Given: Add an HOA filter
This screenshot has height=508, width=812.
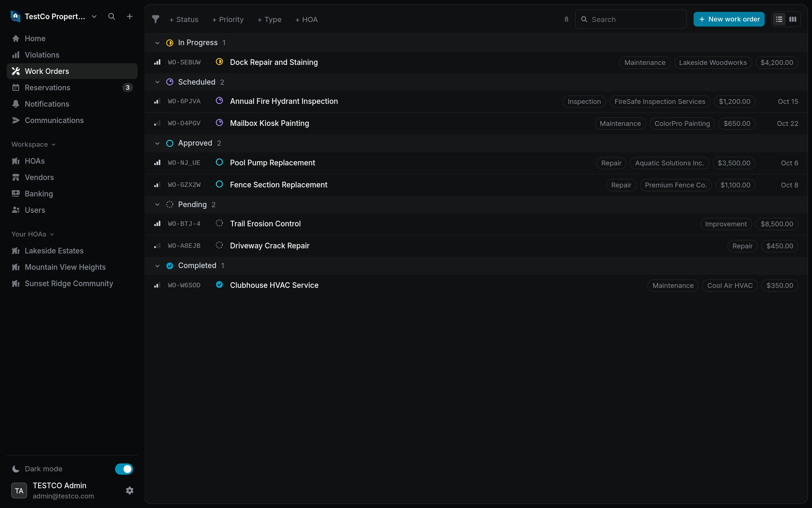Looking at the screenshot, I should point(306,19).
